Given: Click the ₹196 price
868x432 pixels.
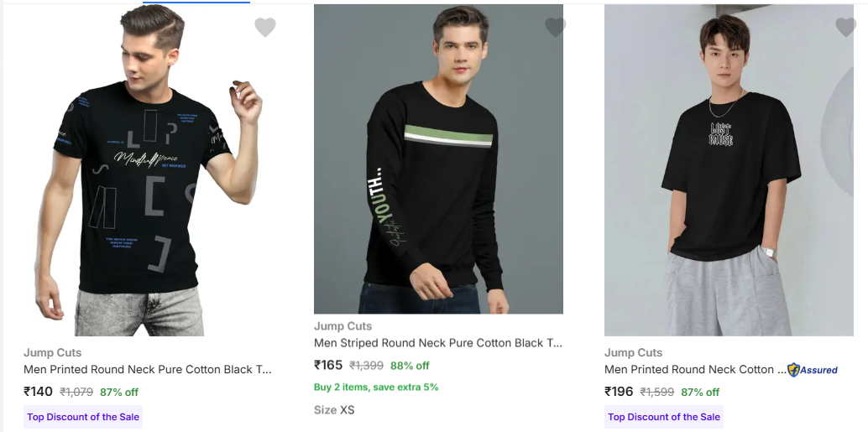Looking at the screenshot, I should 620,392.
